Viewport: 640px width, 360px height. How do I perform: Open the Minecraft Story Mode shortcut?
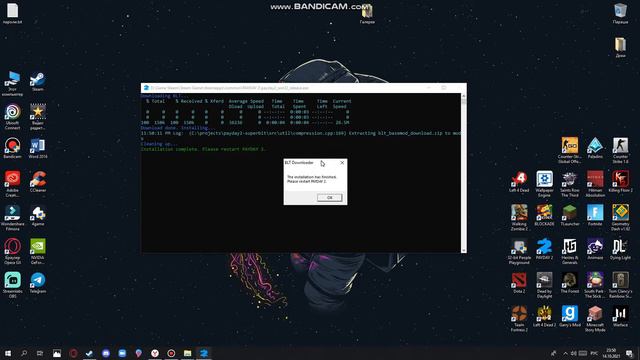(595, 319)
